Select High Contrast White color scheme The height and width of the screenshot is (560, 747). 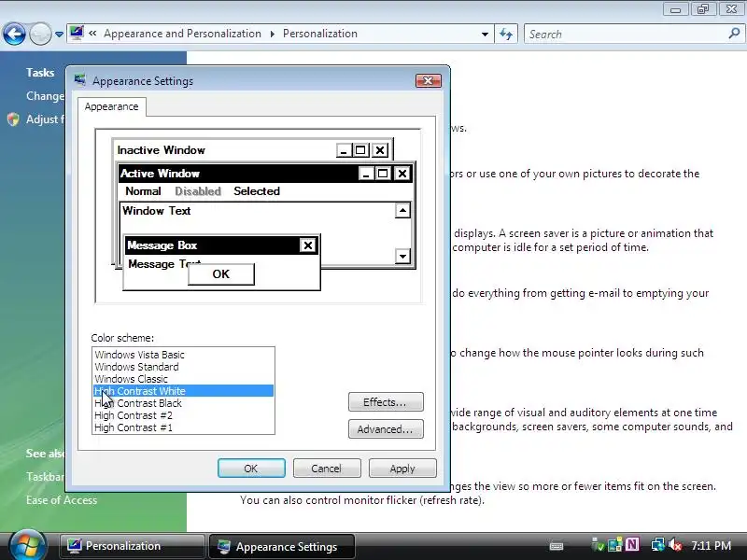click(x=183, y=391)
